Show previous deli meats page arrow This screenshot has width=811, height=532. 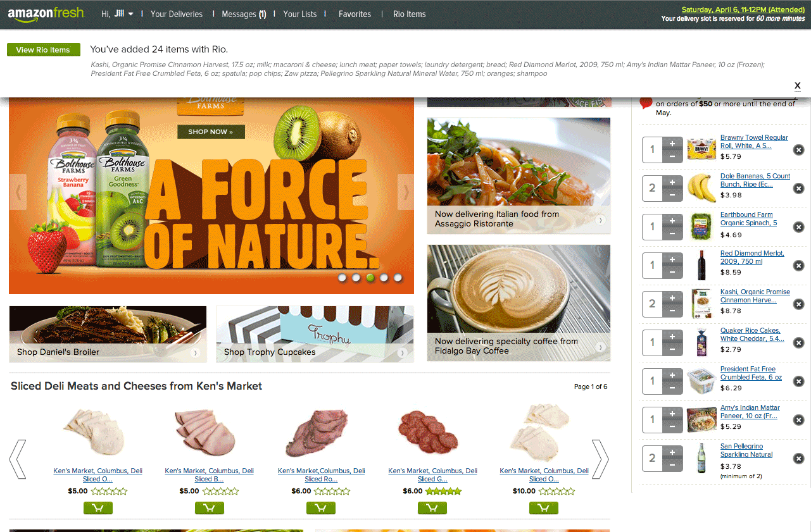point(18,459)
